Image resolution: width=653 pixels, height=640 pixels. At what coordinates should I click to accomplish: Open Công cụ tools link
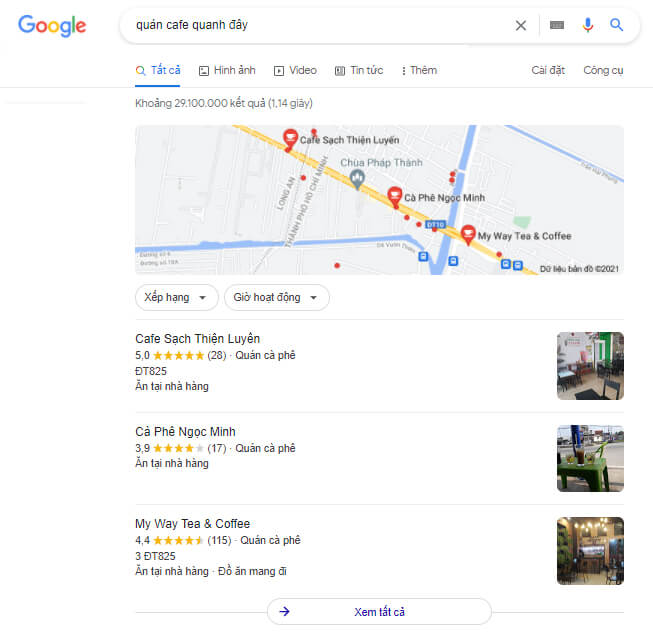(x=603, y=70)
